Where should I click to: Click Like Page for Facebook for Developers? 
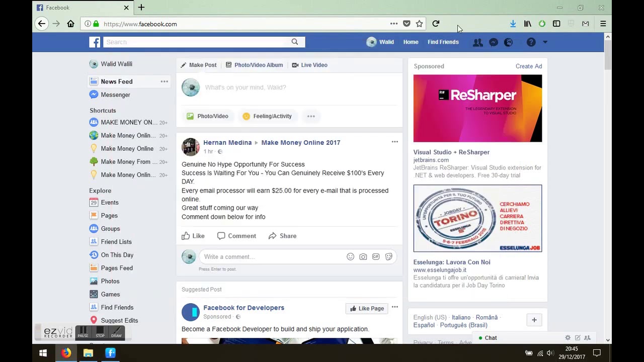[x=367, y=308]
